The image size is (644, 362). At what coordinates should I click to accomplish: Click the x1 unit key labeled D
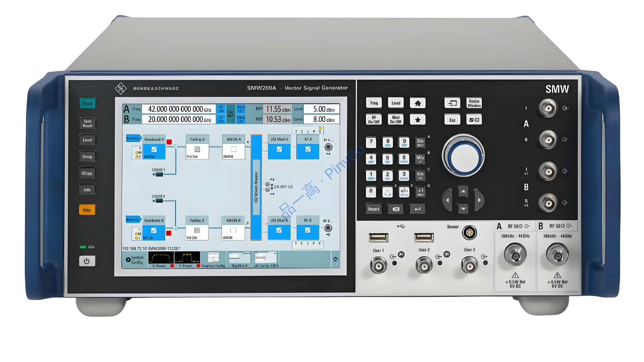[x=420, y=192]
